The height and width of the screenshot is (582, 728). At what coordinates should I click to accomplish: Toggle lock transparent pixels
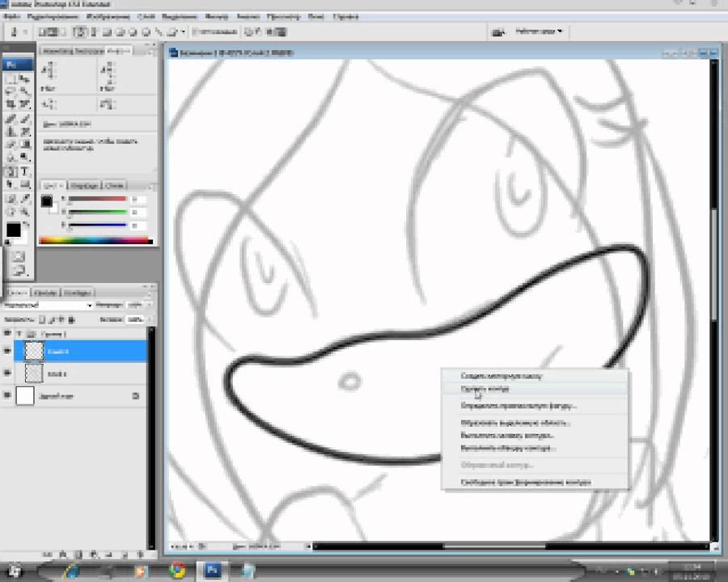coord(42,320)
